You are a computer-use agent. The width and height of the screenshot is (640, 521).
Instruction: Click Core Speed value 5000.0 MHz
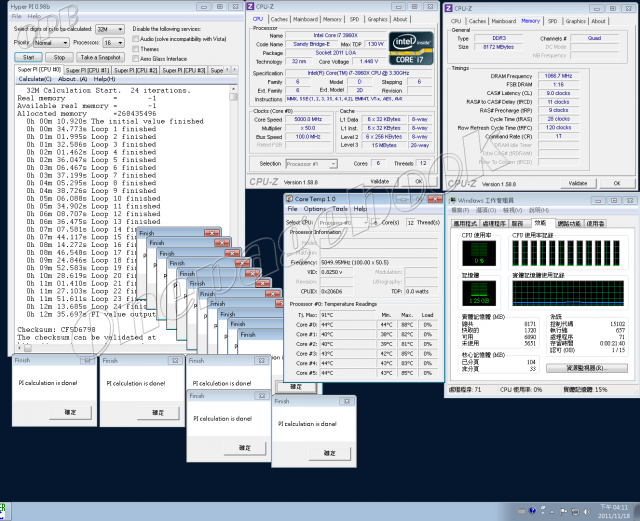[308, 120]
